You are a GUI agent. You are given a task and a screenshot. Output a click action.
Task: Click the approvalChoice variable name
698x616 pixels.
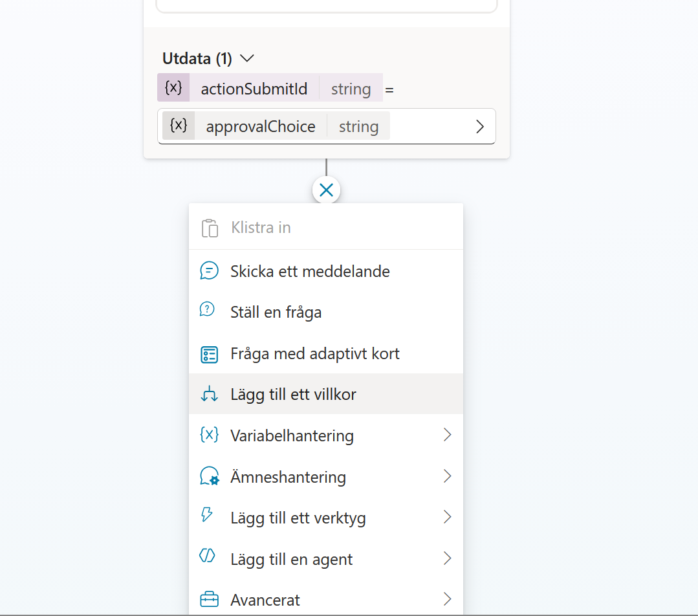(x=261, y=126)
